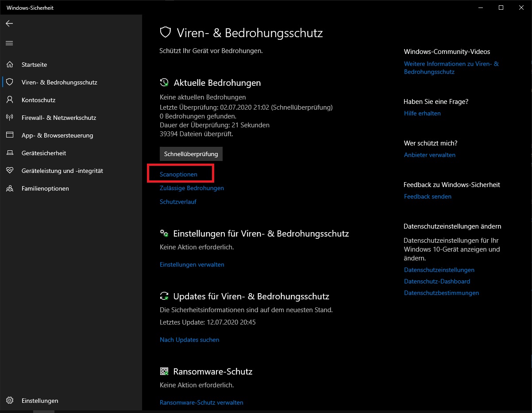532x413 pixels.
Task: Click Hilfe erhalten link
Action: (x=422, y=113)
